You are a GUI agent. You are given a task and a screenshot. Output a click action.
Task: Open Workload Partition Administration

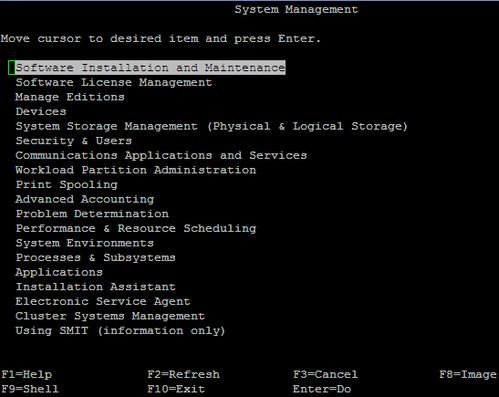[x=136, y=170]
